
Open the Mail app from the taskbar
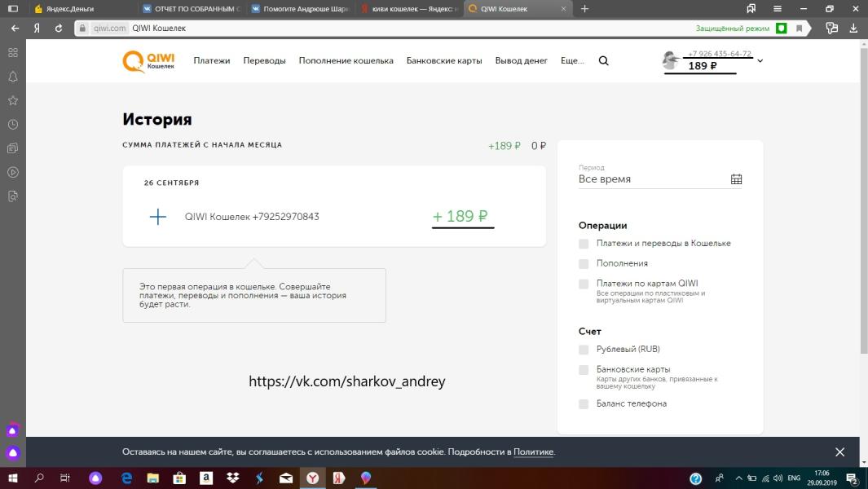[285, 478]
